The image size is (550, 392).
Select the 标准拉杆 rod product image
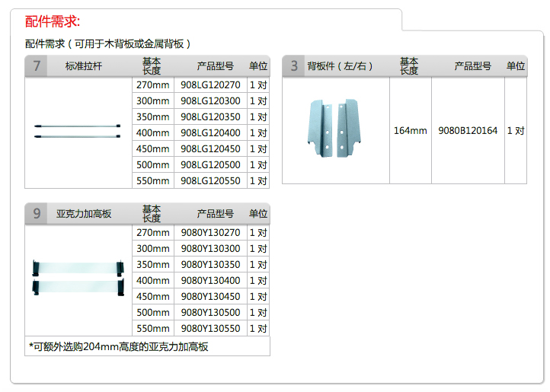pos(78,130)
